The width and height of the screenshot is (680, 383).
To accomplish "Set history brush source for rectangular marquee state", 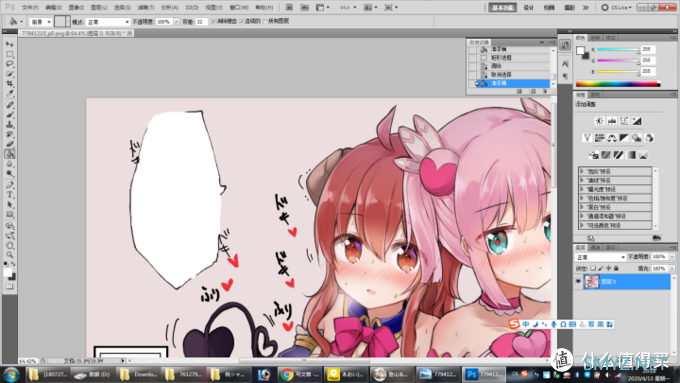I will 472,58.
